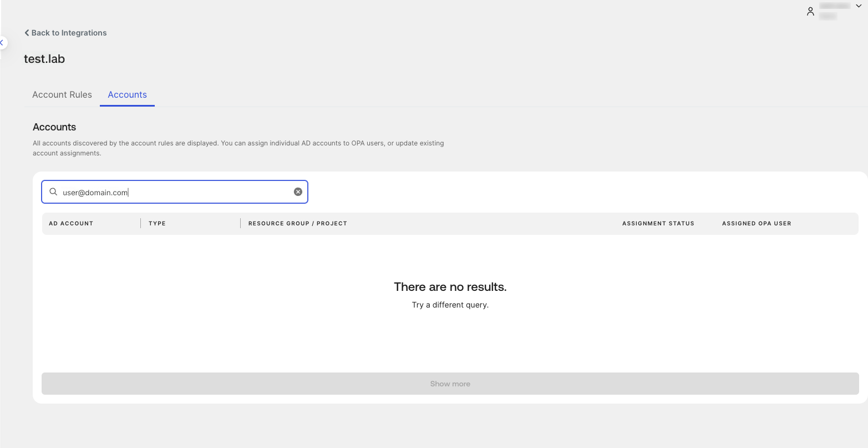
Task: Expand the account dropdown chevron at top right
Action: (x=859, y=6)
